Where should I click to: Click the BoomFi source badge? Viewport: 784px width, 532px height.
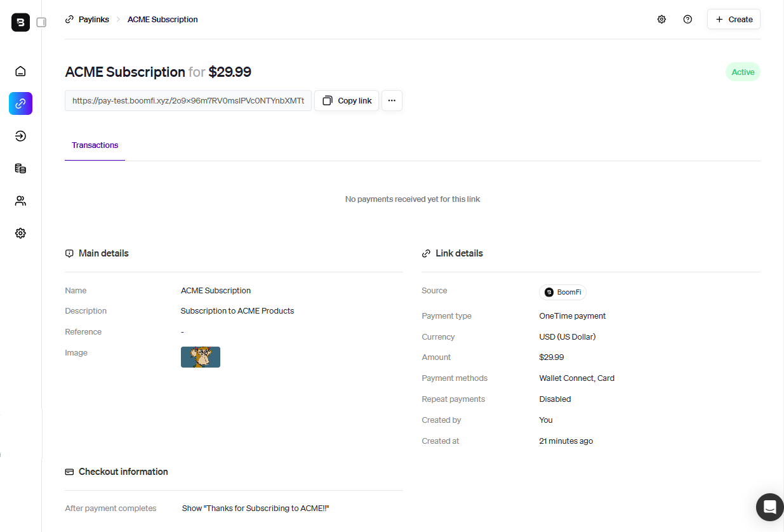[x=562, y=292]
